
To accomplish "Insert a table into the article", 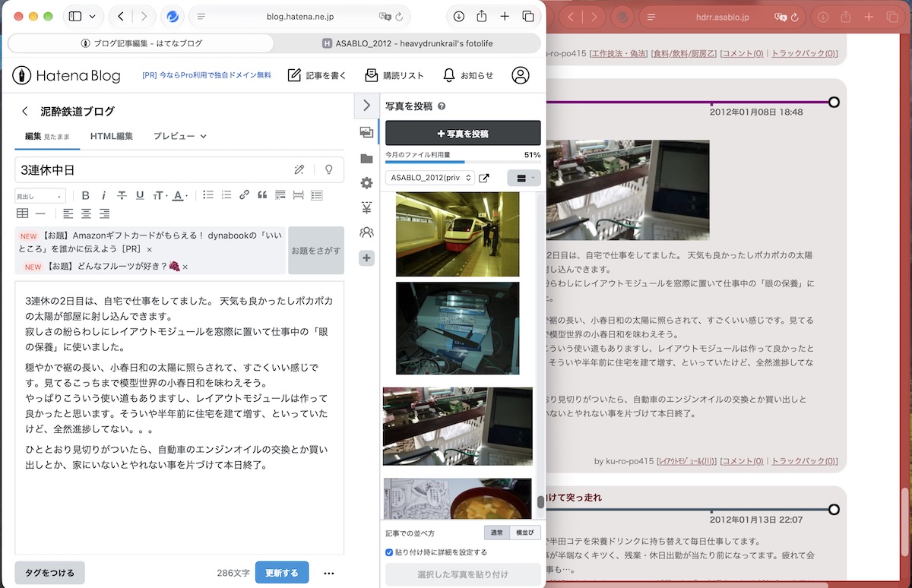I will (x=23, y=213).
